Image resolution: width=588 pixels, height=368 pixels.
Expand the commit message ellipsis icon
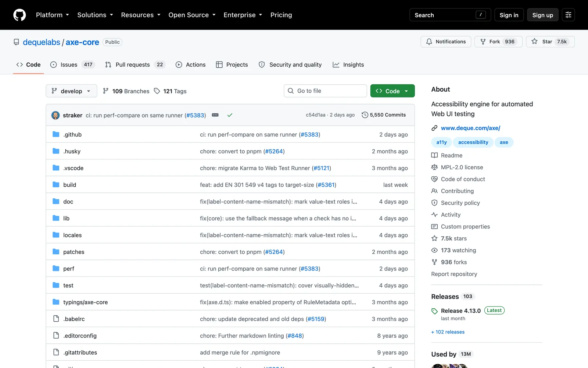(x=215, y=115)
